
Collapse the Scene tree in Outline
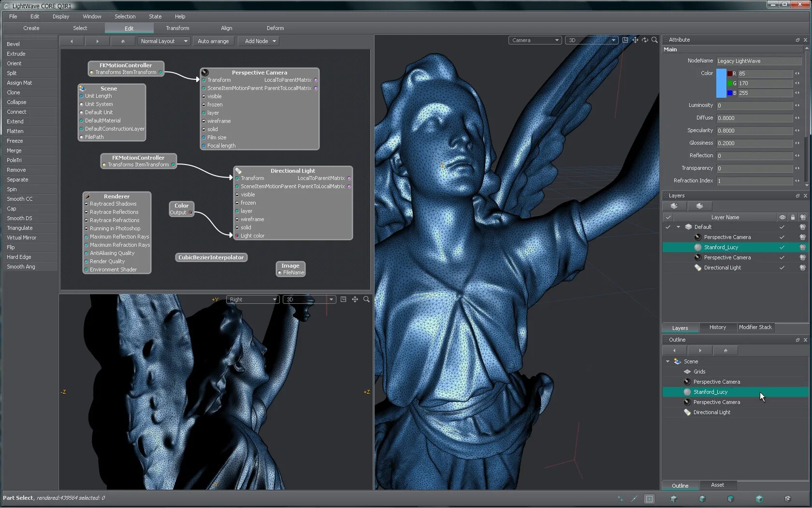coord(668,361)
